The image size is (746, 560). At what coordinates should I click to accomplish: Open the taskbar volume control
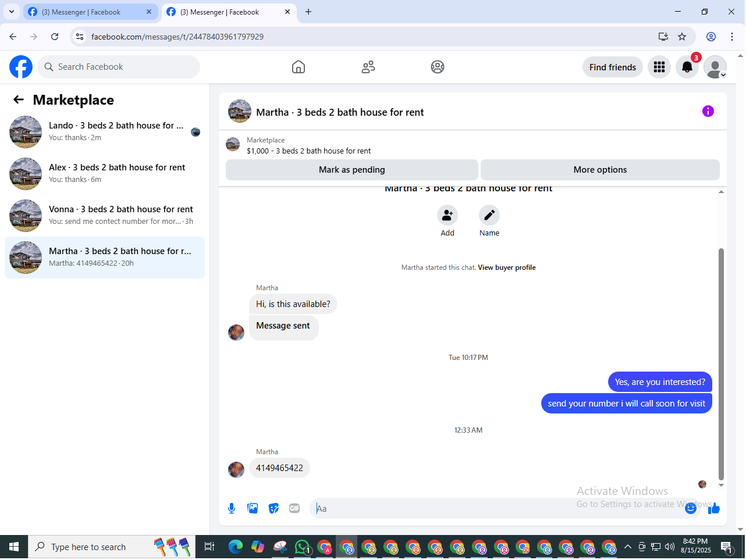(670, 547)
